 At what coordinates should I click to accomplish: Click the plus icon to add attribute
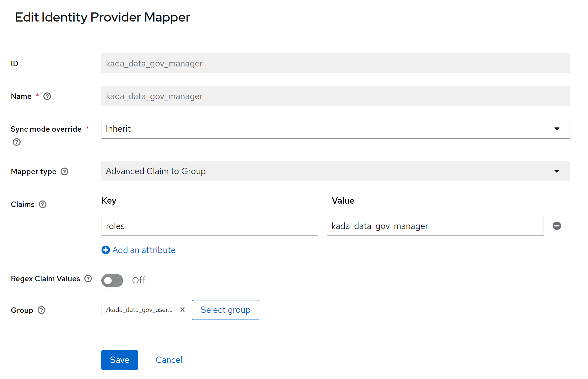click(105, 250)
